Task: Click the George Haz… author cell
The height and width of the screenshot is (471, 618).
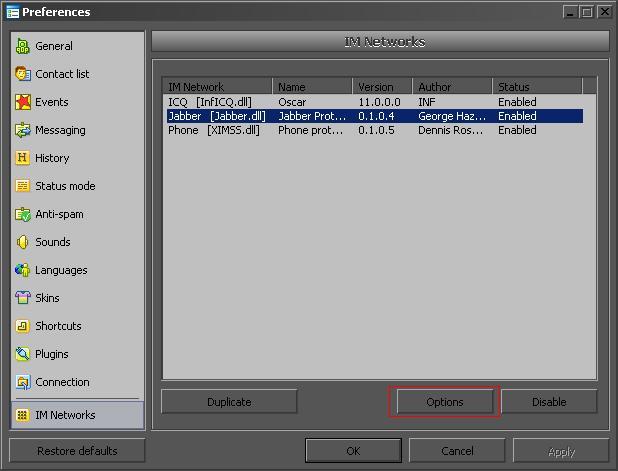Action: tap(452, 116)
